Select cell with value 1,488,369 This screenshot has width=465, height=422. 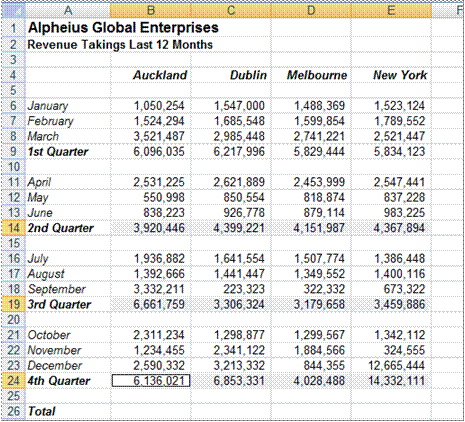coord(311,106)
